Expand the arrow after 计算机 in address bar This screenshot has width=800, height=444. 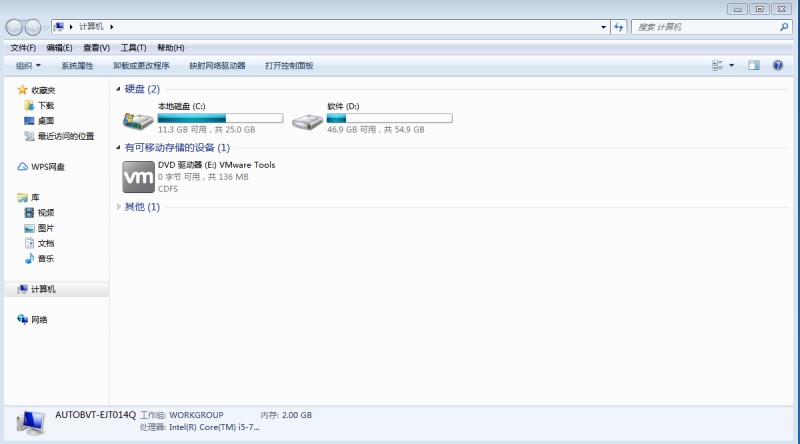tap(111, 27)
